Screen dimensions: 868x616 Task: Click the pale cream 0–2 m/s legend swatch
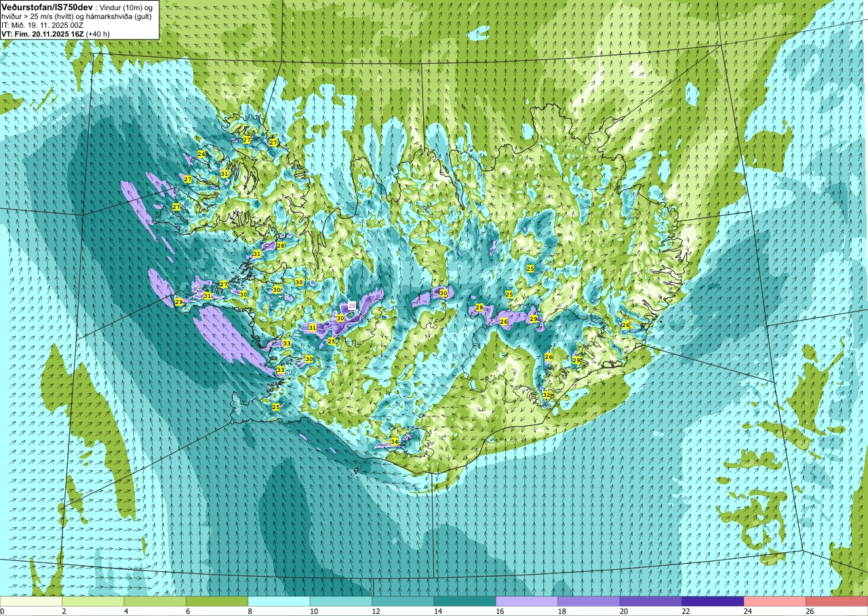point(31,601)
